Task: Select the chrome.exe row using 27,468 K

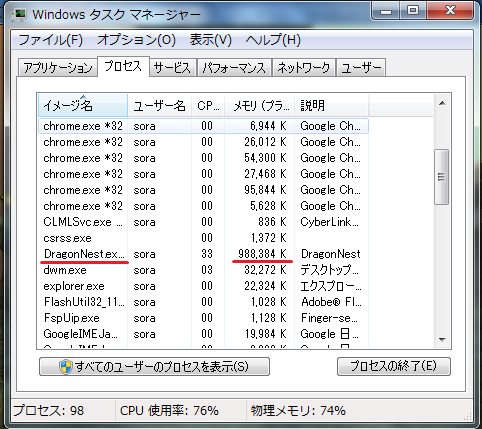Action: (203, 174)
